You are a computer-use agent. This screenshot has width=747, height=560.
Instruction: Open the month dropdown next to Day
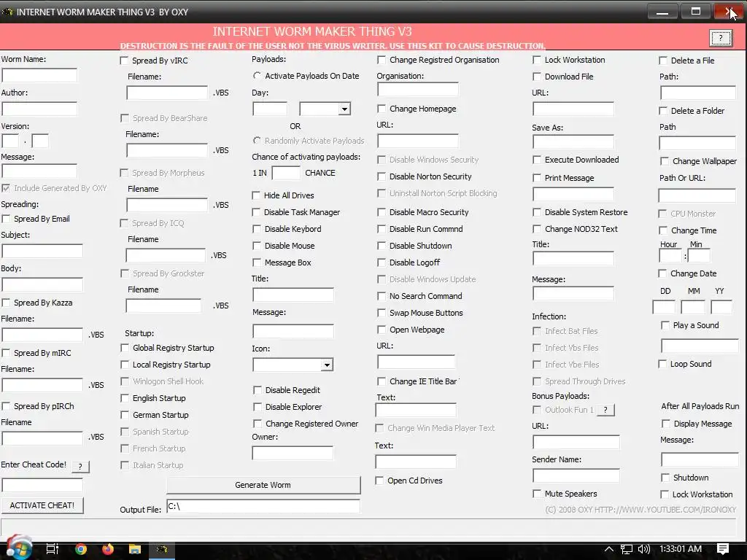coord(344,109)
